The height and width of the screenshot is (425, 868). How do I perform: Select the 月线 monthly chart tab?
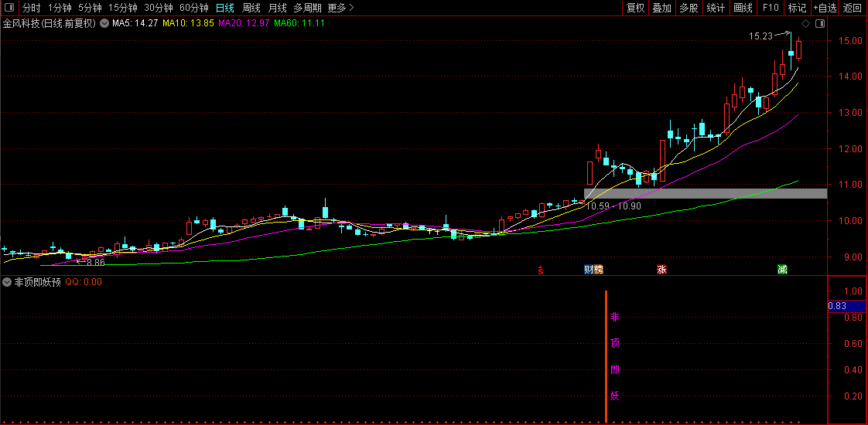[x=277, y=8]
